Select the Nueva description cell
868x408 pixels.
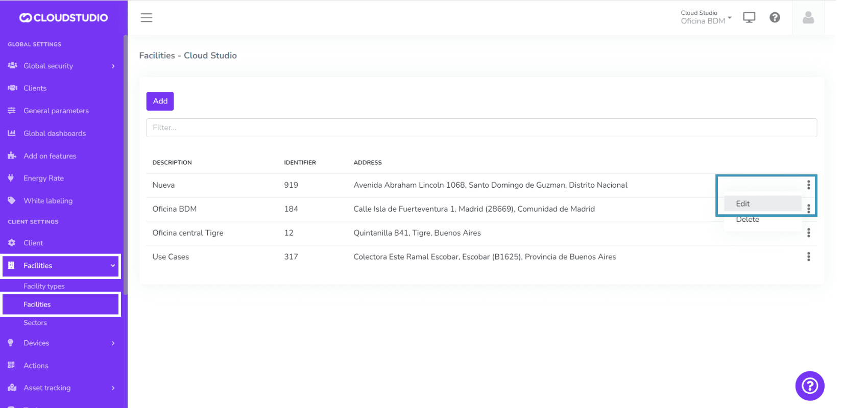[x=163, y=185]
